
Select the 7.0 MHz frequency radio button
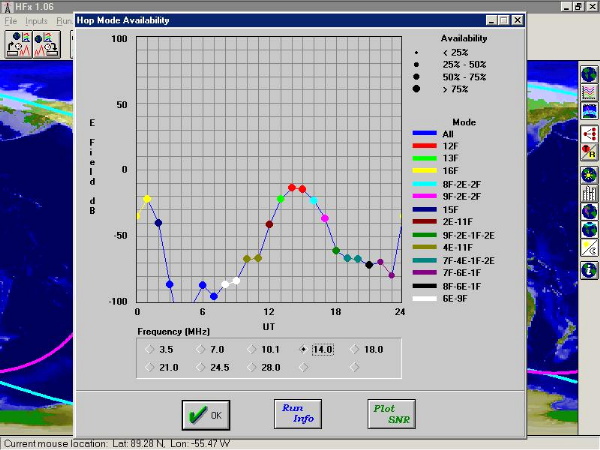click(201, 349)
